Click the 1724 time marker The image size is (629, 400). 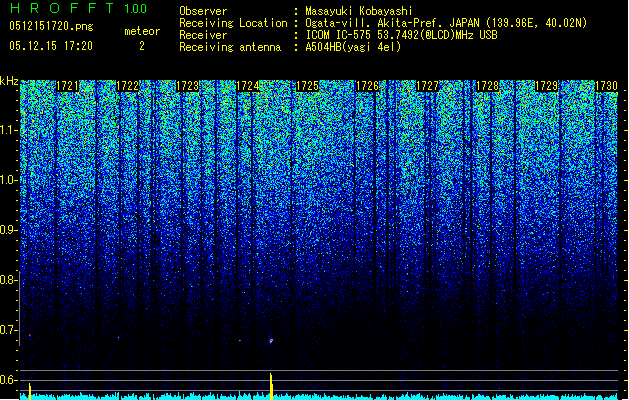point(248,86)
